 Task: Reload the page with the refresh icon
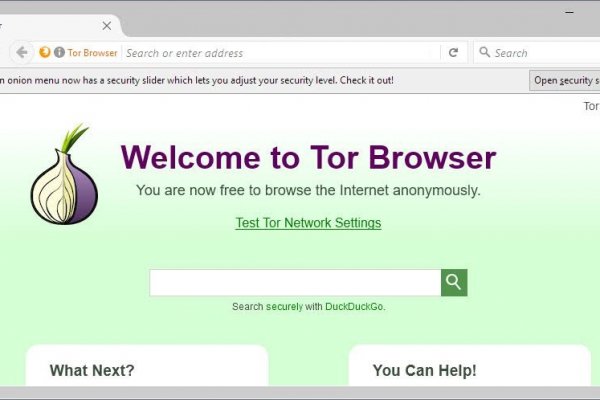(x=453, y=52)
